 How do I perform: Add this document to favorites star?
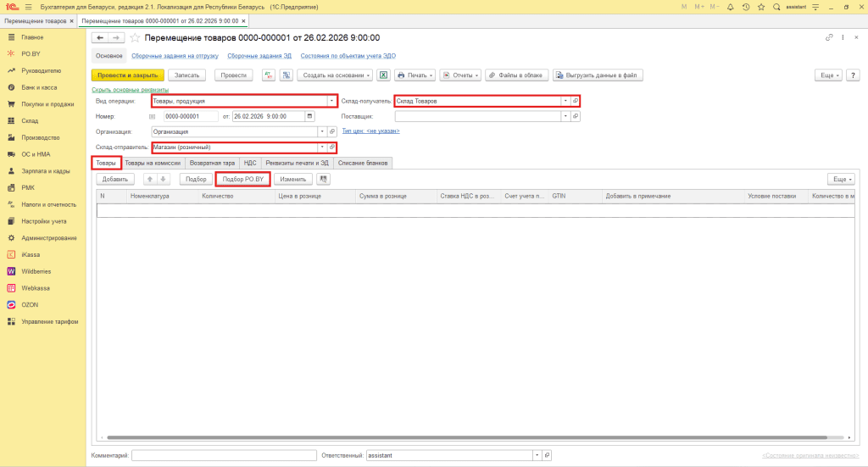coord(134,38)
